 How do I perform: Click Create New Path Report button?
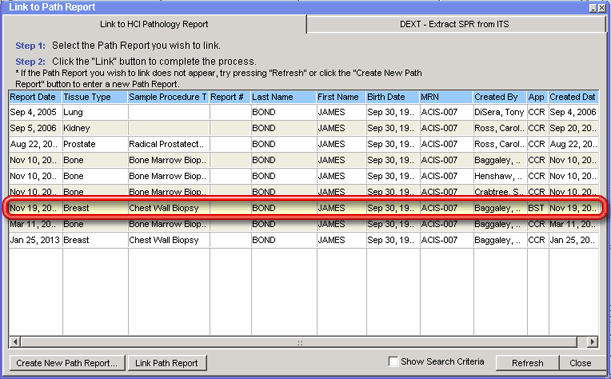(x=67, y=363)
